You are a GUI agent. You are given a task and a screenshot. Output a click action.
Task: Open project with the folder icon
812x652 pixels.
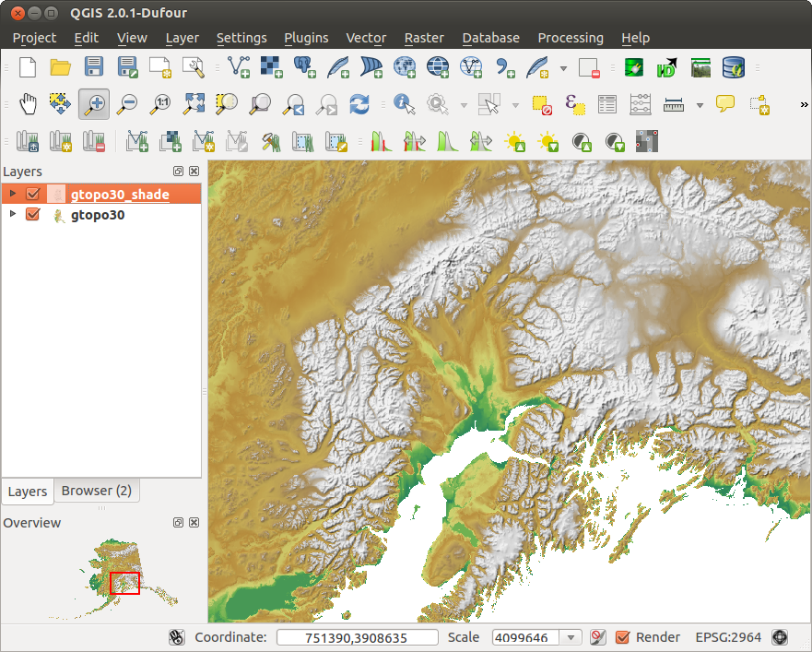[61, 66]
